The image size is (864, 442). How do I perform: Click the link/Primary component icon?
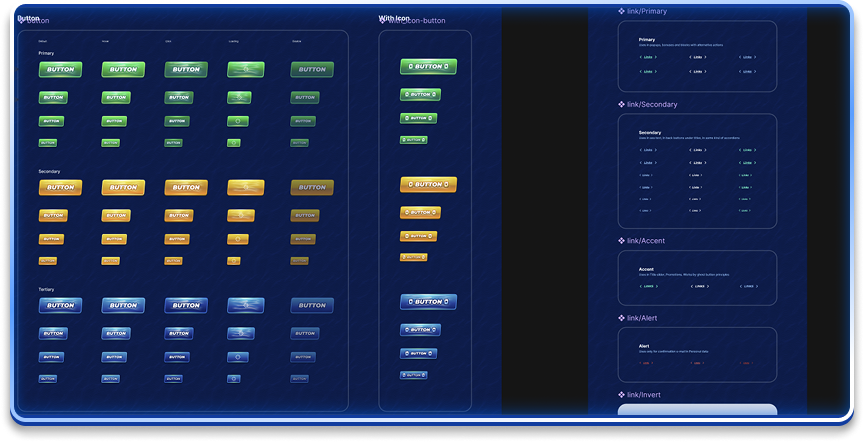tap(621, 11)
